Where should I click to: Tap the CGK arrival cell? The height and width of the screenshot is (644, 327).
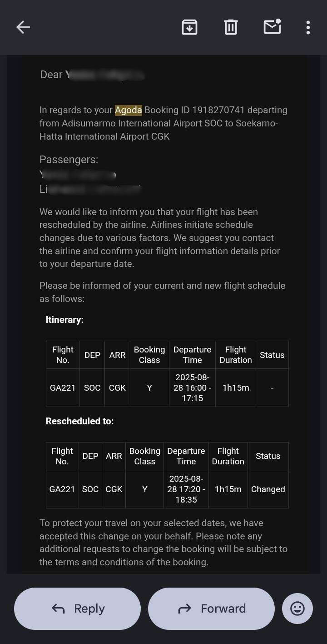117,387
